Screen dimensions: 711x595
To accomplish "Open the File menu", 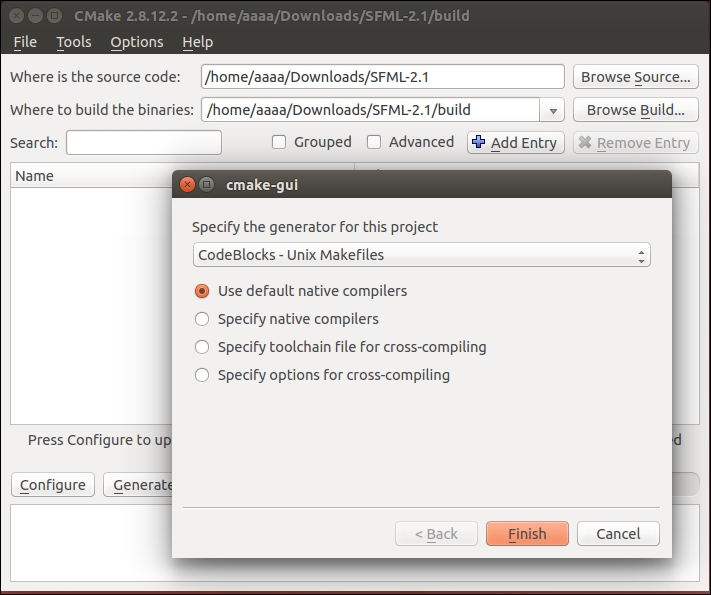I will (25, 42).
